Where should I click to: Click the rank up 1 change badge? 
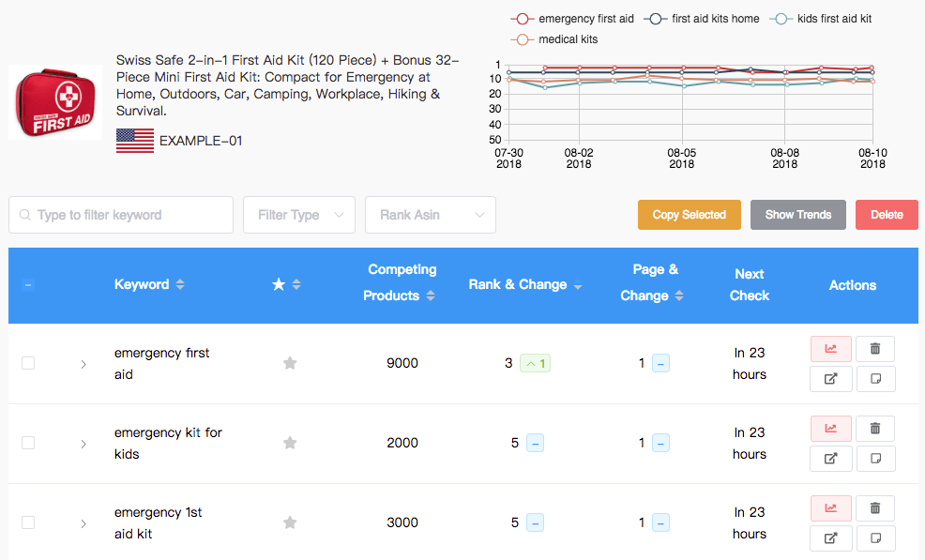click(x=535, y=364)
